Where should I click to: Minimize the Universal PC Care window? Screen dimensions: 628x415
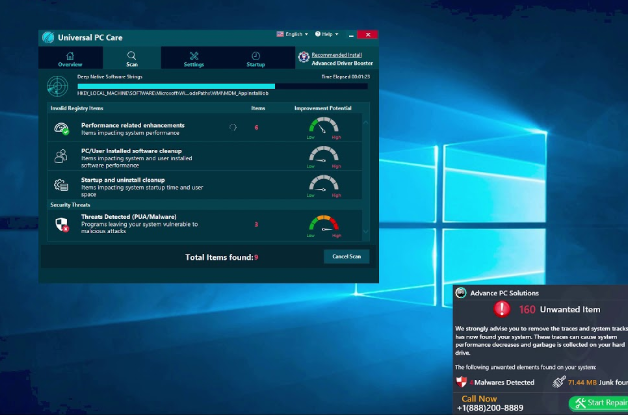pyautogui.click(x=351, y=35)
